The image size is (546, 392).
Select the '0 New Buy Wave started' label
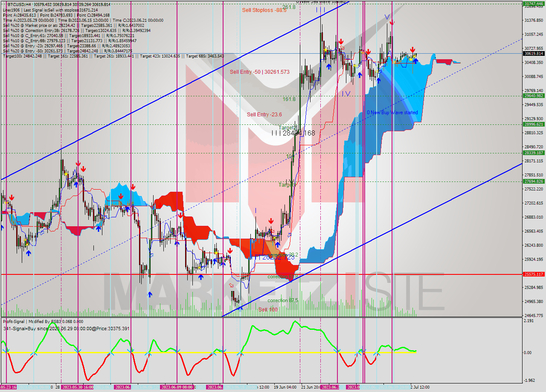click(392, 112)
